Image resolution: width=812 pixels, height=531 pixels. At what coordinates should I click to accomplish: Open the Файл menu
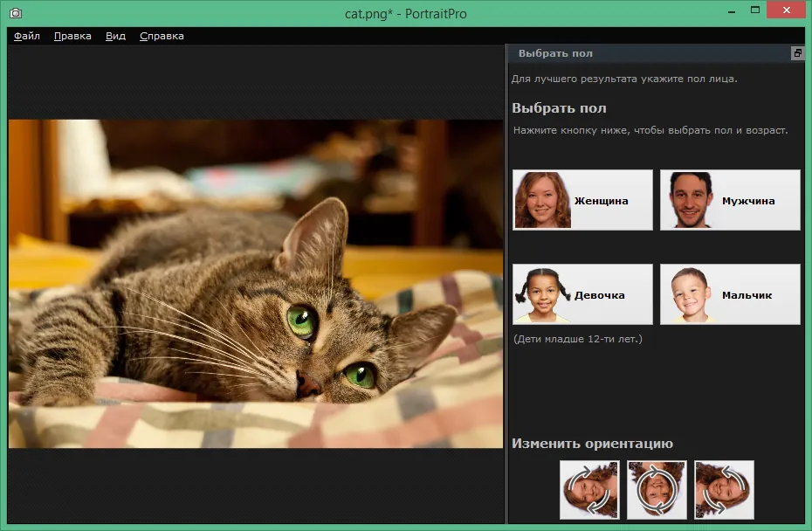(27, 36)
